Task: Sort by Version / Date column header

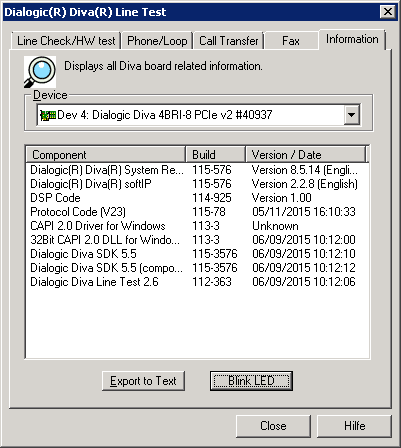Action: click(306, 155)
